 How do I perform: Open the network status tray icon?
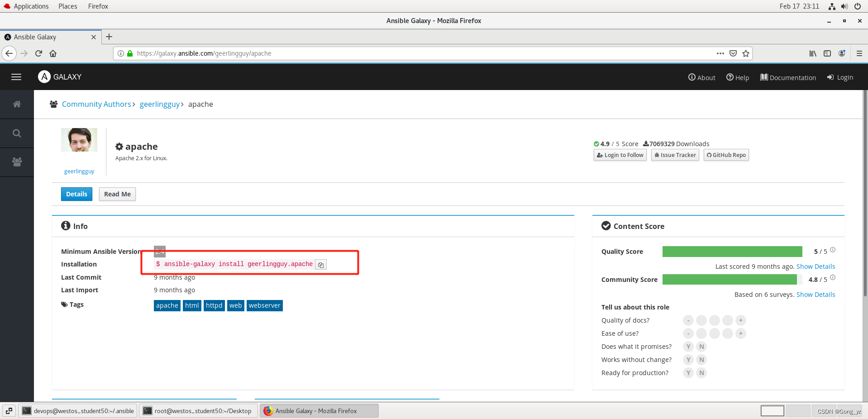(x=832, y=6)
